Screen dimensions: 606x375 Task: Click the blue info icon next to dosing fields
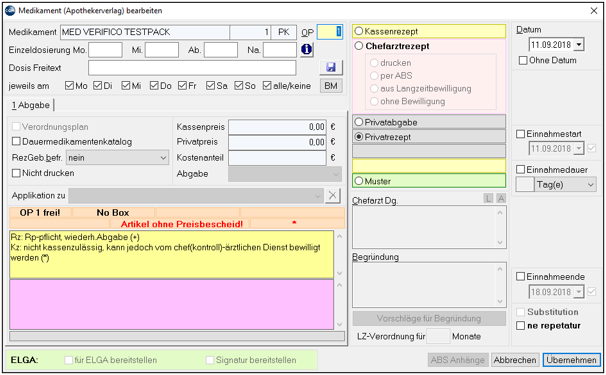point(306,49)
